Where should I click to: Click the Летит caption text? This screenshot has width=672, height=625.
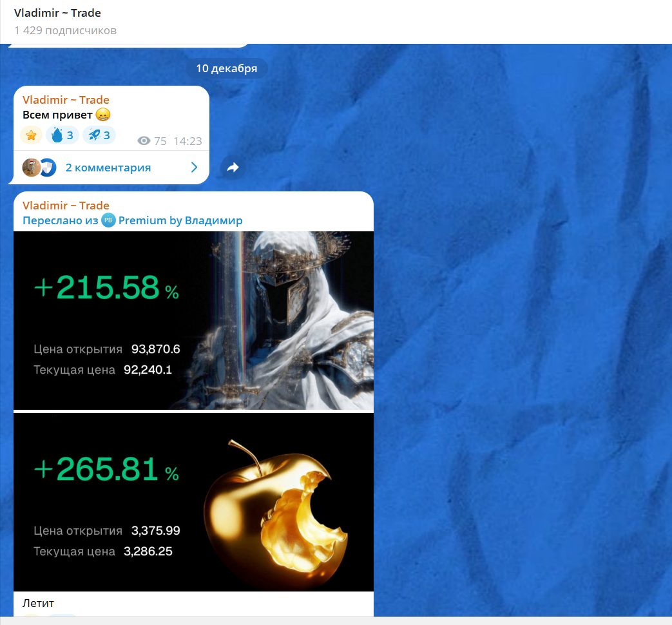coord(38,603)
